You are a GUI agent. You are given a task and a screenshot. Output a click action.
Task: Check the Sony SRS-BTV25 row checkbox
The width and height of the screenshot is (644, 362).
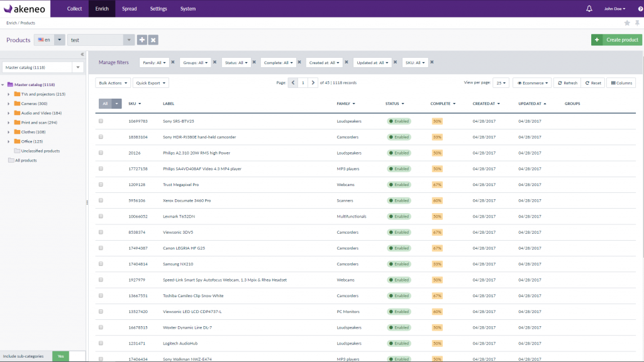pos(101,121)
